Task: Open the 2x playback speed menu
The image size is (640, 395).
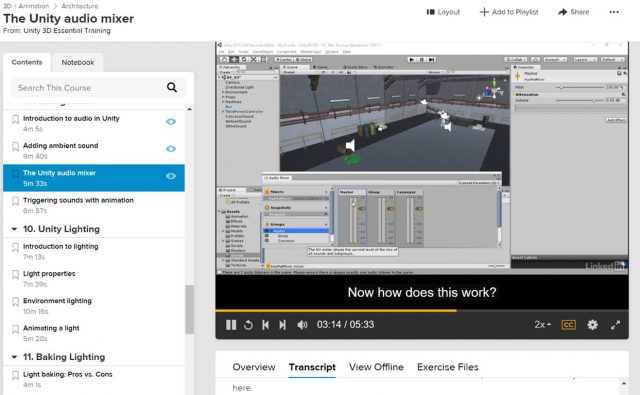Action: [542, 324]
